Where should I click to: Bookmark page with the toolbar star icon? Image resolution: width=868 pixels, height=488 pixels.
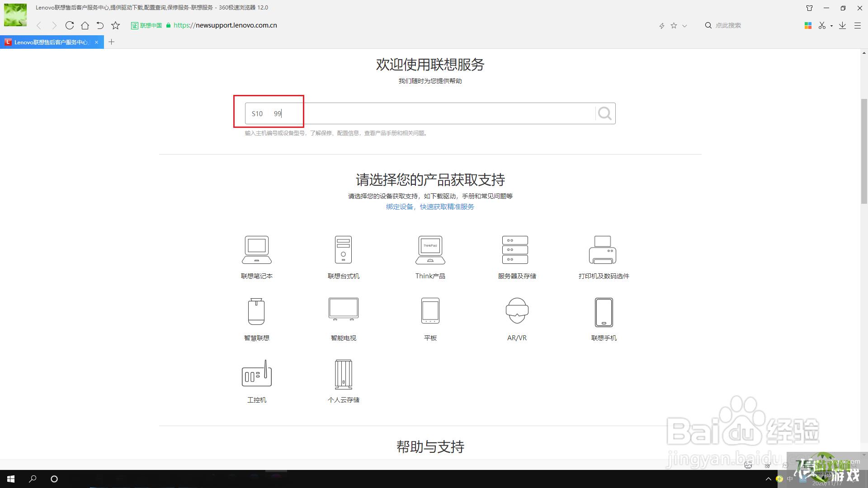(x=116, y=25)
